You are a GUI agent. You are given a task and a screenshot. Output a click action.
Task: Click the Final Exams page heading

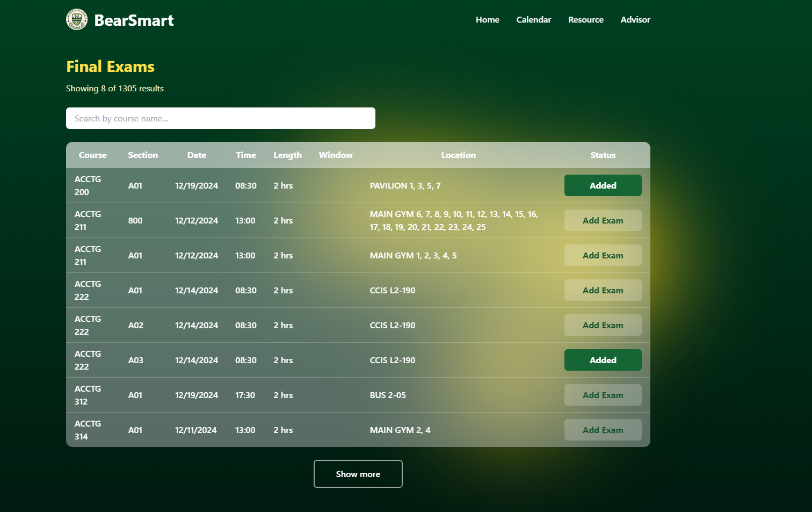pos(110,66)
